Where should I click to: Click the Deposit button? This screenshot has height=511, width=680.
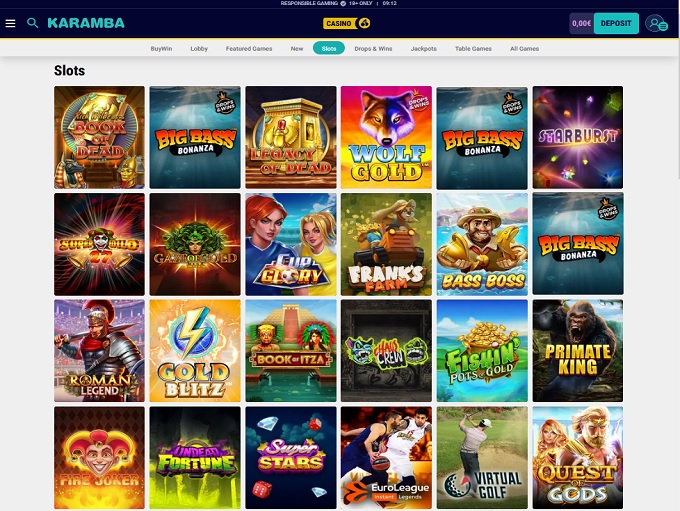[x=616, y=23]
